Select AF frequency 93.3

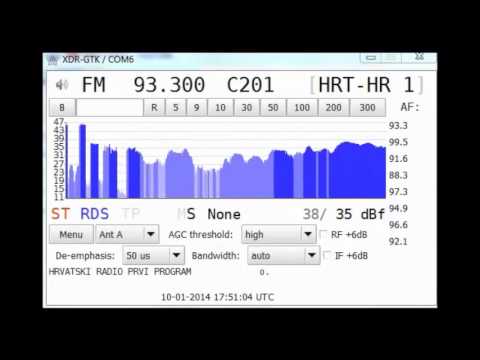398,126
